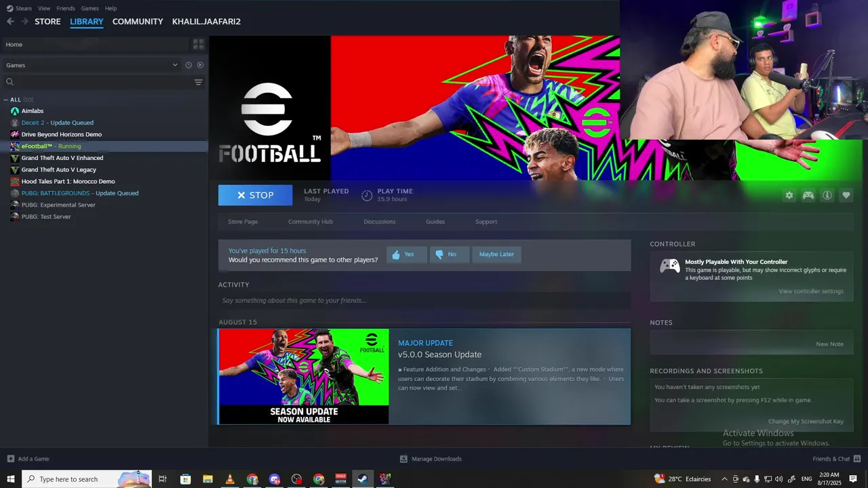Screen dimensions: 868x488
Task: Open the Windows notification center icon
Action: coord(853,479)
